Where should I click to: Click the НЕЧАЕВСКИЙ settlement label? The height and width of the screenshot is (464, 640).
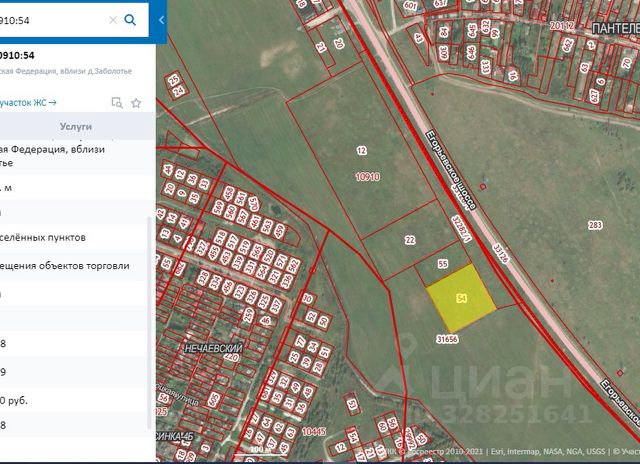[213, 348]
